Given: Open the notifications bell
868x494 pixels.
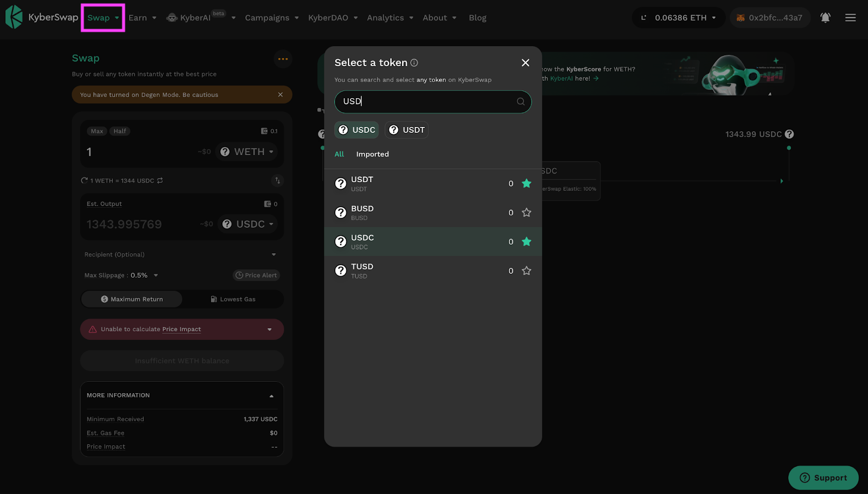Looking at the screenshot, I should click(825, 18).
